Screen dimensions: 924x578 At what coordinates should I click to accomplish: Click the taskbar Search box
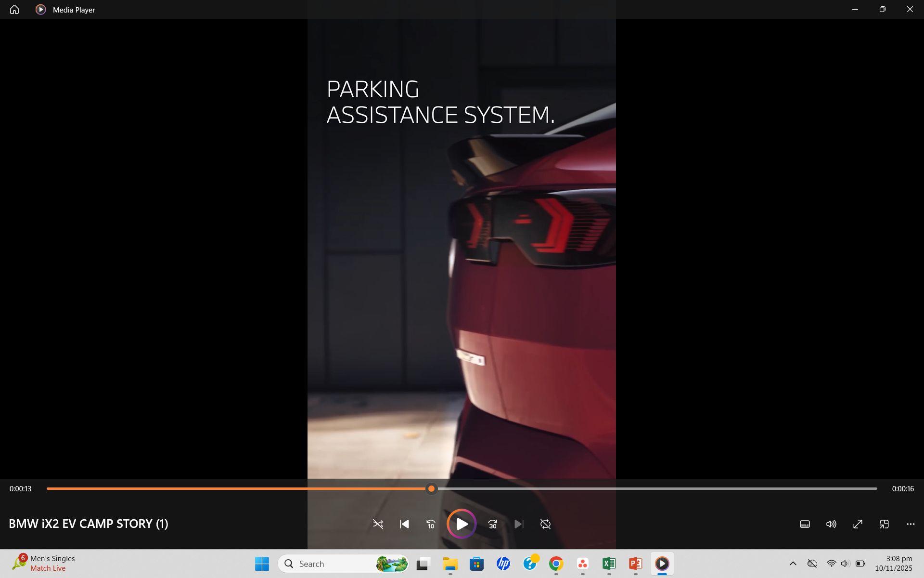pyautogui.click(x=332, y=564)
